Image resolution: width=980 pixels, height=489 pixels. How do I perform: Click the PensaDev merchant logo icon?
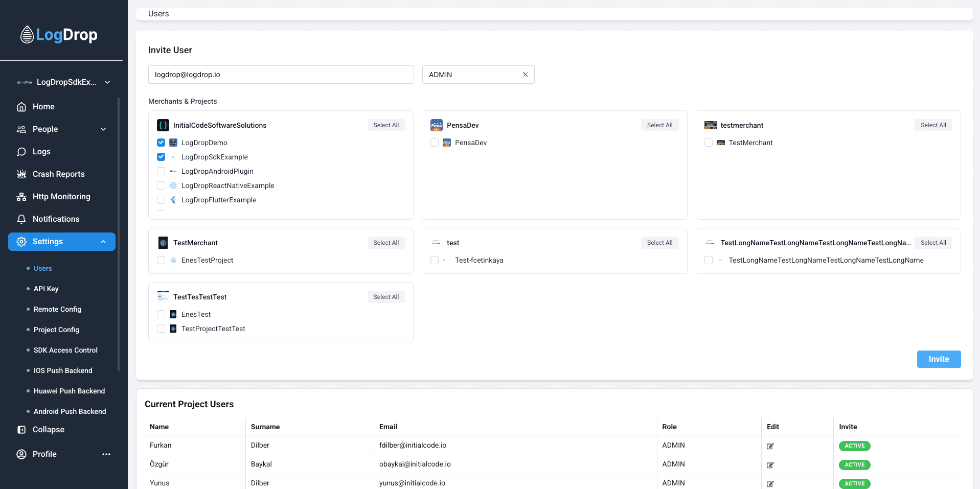click(x=437, y=125)
